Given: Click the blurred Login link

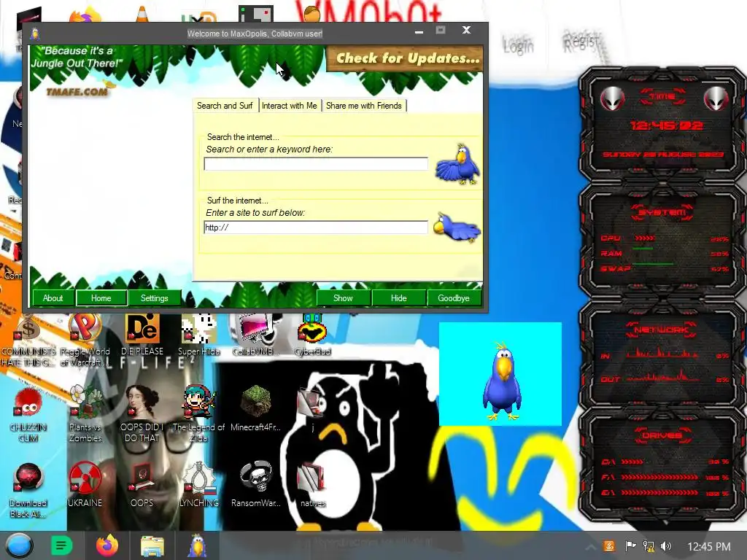Looking at the screenshot, I should [x=519, y=46].
